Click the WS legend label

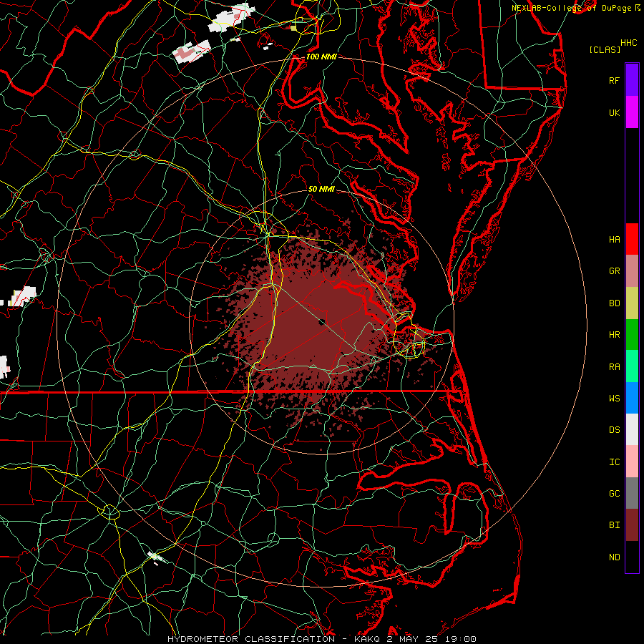(x=614, y=399)
